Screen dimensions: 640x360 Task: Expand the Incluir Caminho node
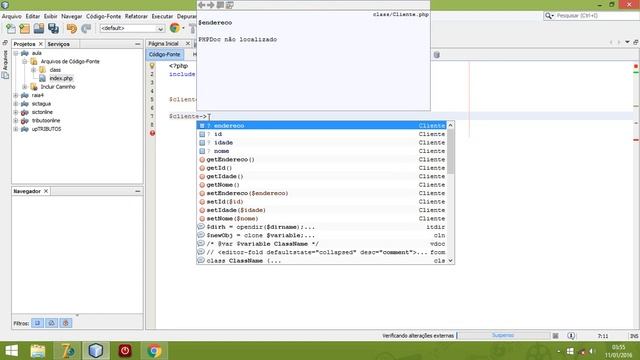[x=24, y=87]
